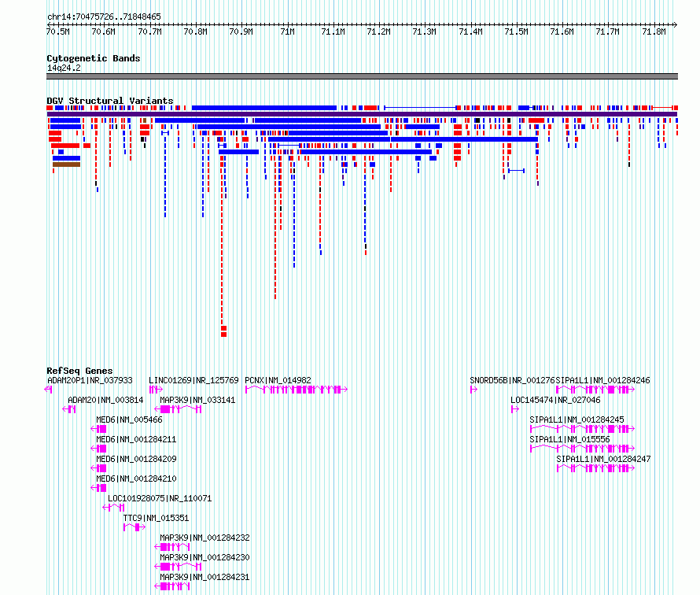Open the MAP3K9|NM_033141 gene label
The width and height of the screenshot is (700, 595).
[x=197, y=400]
